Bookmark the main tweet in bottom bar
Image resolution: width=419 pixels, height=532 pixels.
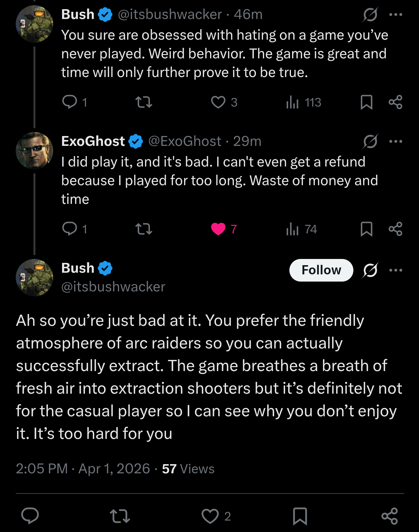[300, 516]
